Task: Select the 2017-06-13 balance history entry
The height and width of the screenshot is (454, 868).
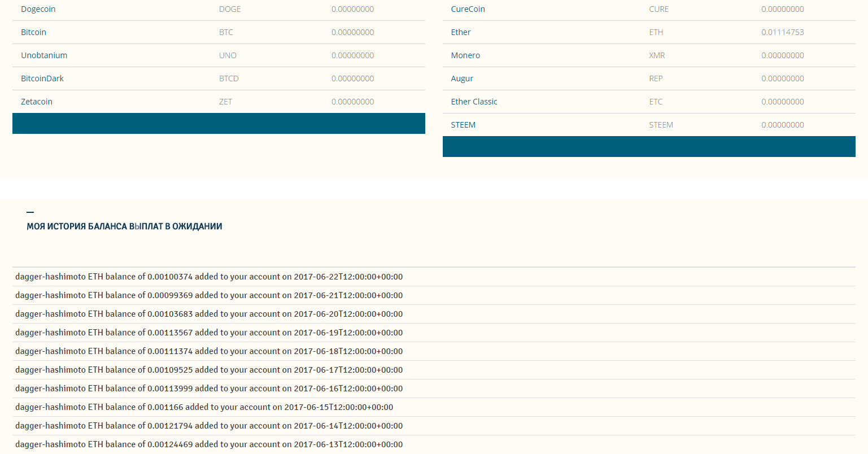Action: pos(434,444)
